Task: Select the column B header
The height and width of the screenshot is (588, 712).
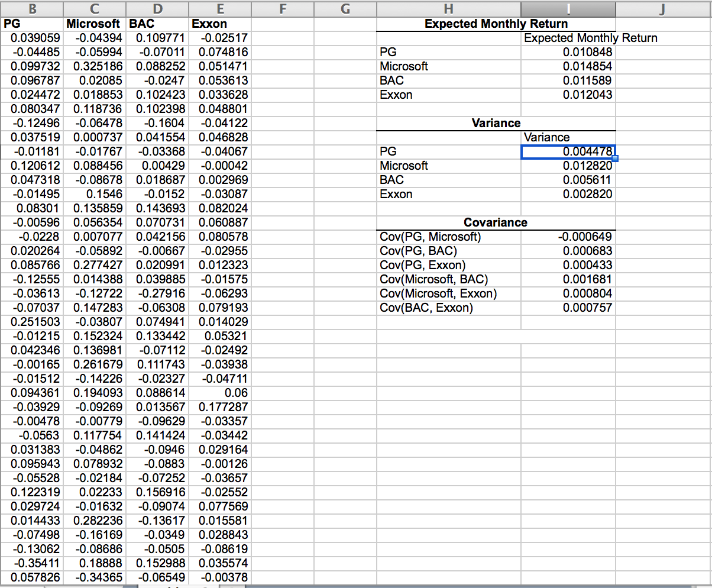Action: [32, 9]
